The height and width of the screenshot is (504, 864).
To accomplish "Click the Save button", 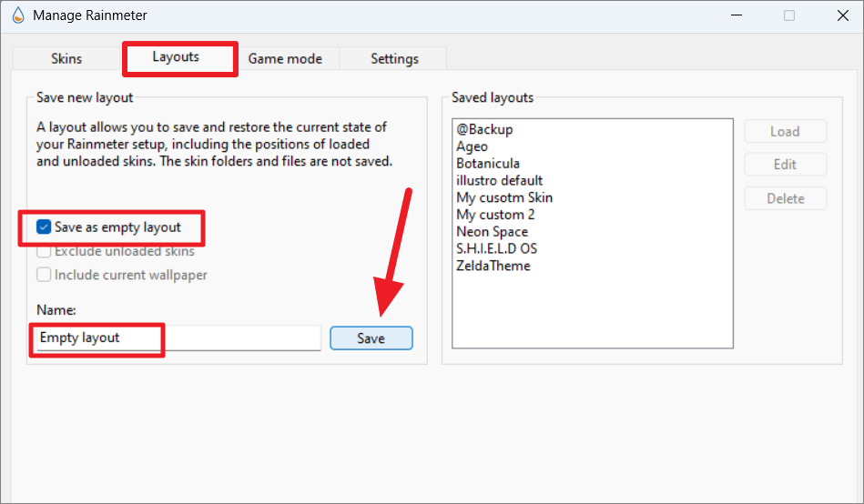I will pos(371,338).
